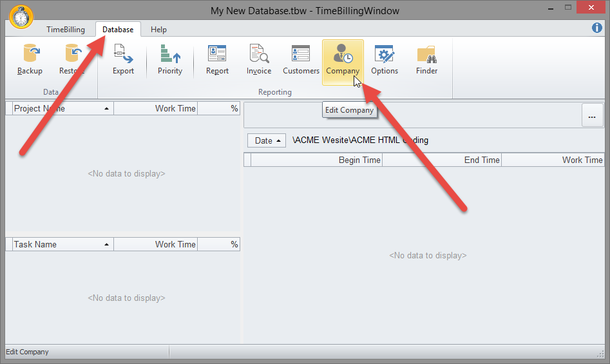
Task: Open the Help tab
Action: pyautogui.click(x=158, y=30)
